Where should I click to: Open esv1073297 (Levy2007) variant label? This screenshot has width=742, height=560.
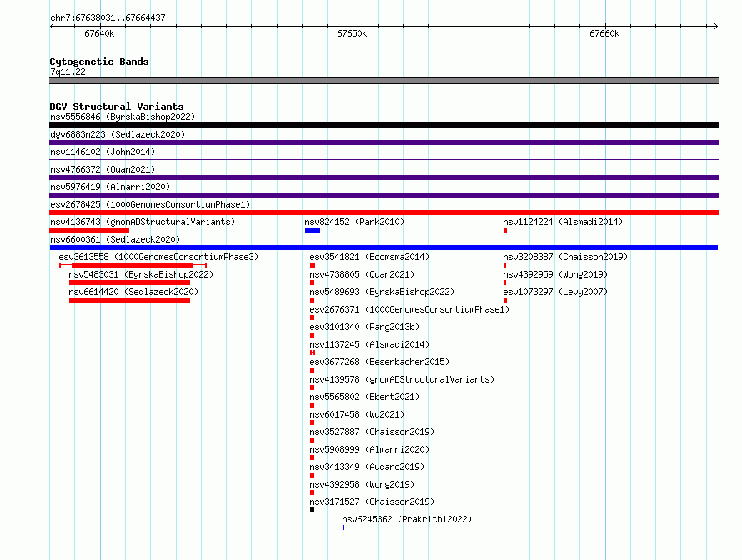point(555,292)
